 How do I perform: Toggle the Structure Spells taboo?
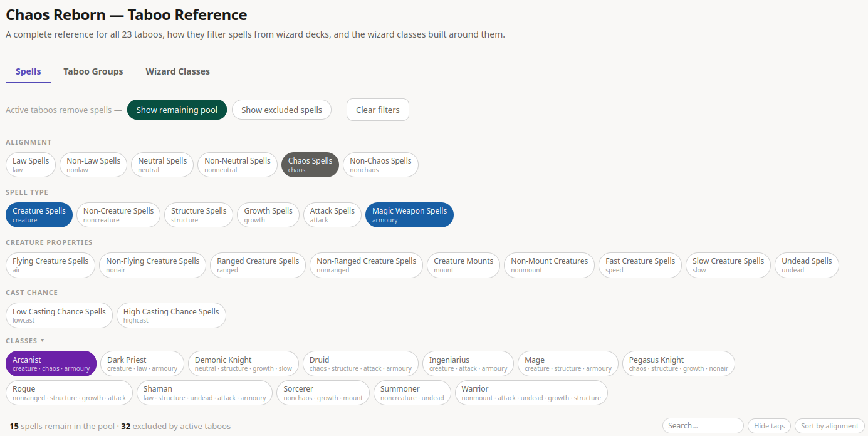point(199,215)
